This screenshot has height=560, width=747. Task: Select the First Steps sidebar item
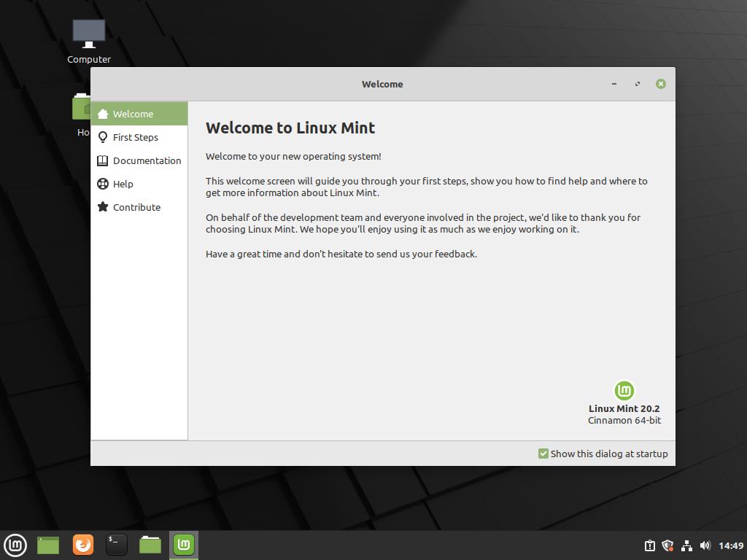(136, 137)
